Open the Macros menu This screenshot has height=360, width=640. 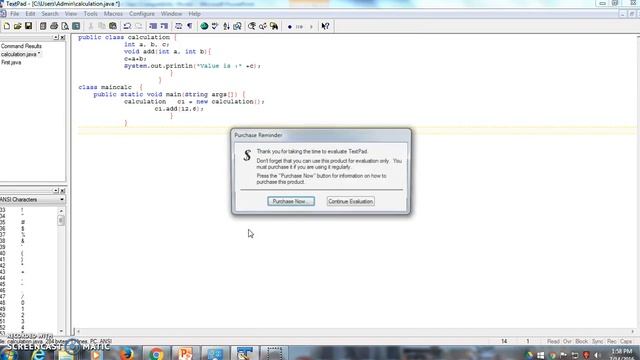click(x=113, y=13)
